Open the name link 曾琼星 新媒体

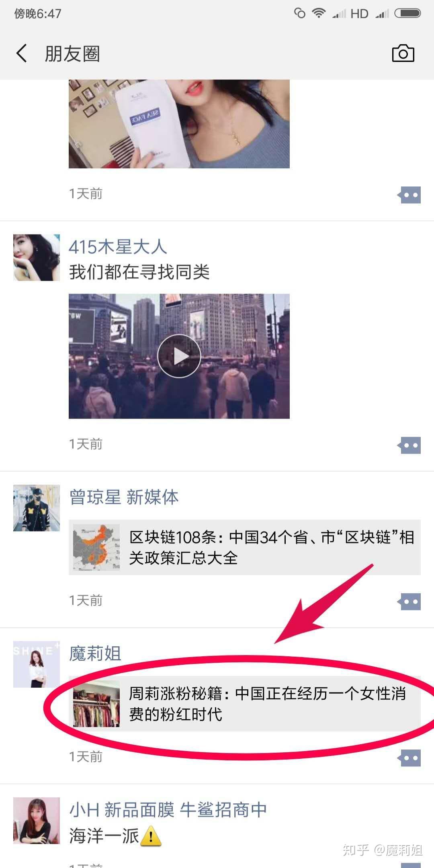click(x=124, y=497)
